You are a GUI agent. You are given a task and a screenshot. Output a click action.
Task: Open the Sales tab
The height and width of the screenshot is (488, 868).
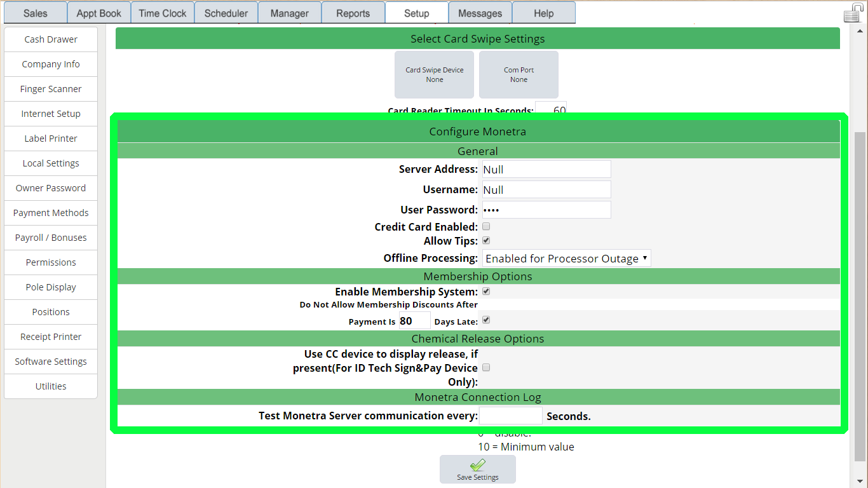(35, 13)
